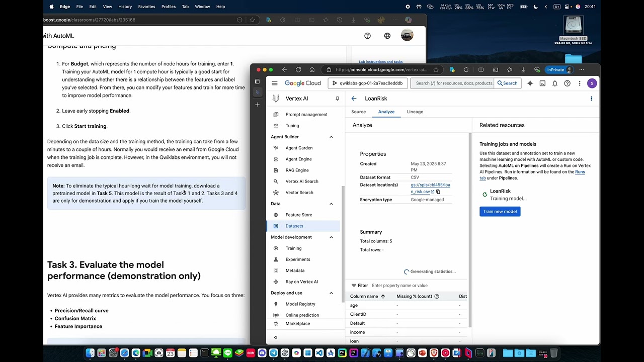Viewport: 644px width, 362px height.
Task: Click the Search button in the console header
Action: pos(507,83)
